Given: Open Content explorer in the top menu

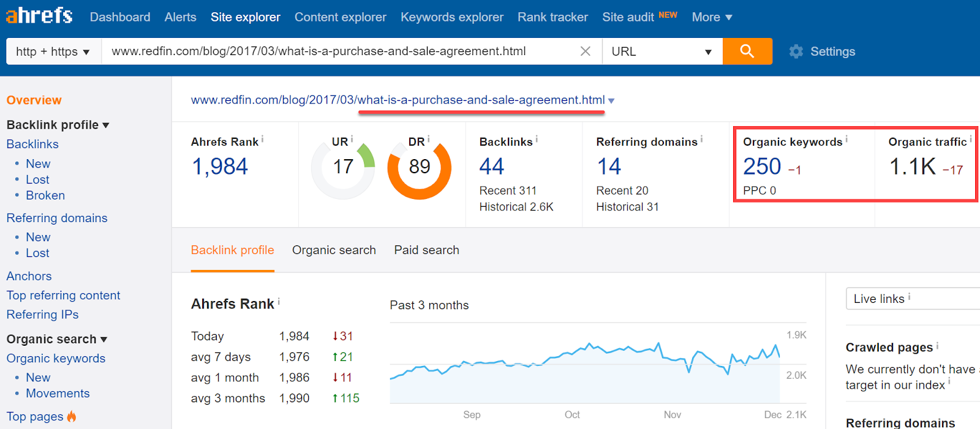Looking at the screenshot, I should (x=341, y=17).
